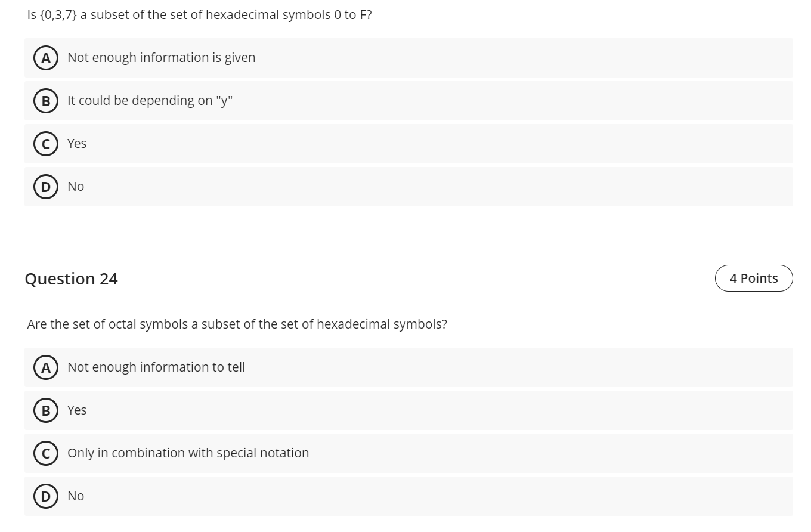Click the circled B letter icon under Question 24
Image resolution: width=811 pixels, height=532 pixels.
[x=46, y=410]
